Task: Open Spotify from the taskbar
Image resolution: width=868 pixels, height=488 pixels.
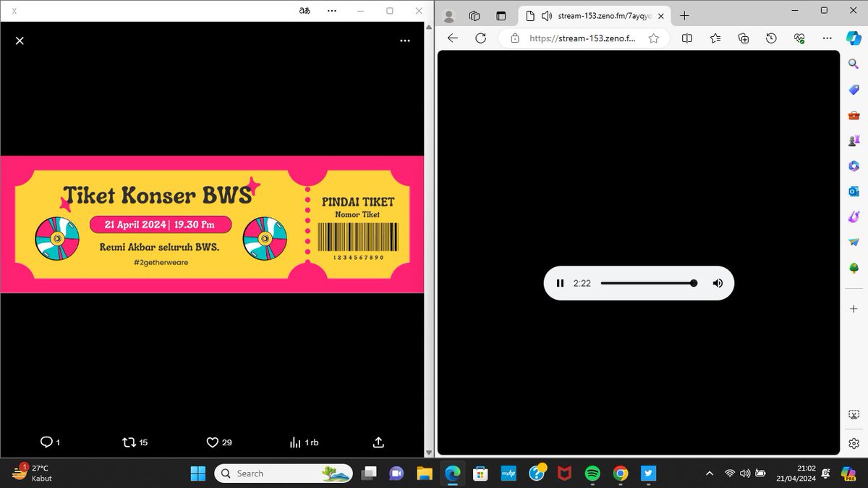Action: (592, 474)
